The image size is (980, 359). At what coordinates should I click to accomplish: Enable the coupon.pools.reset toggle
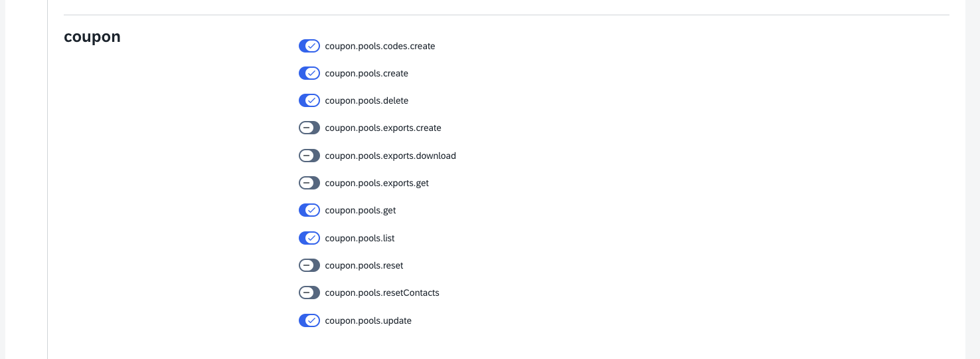(x=309, y=265)
